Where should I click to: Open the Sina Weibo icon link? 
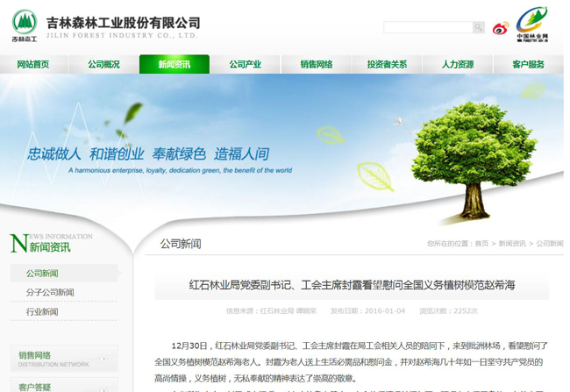click(501, 29)
